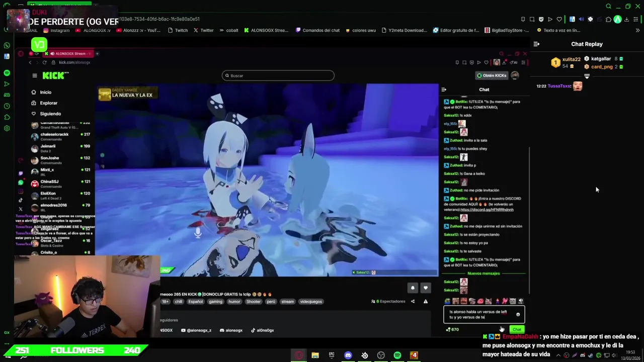
Task: Click the Obtén KICKs button
Action: pos(492,75)
